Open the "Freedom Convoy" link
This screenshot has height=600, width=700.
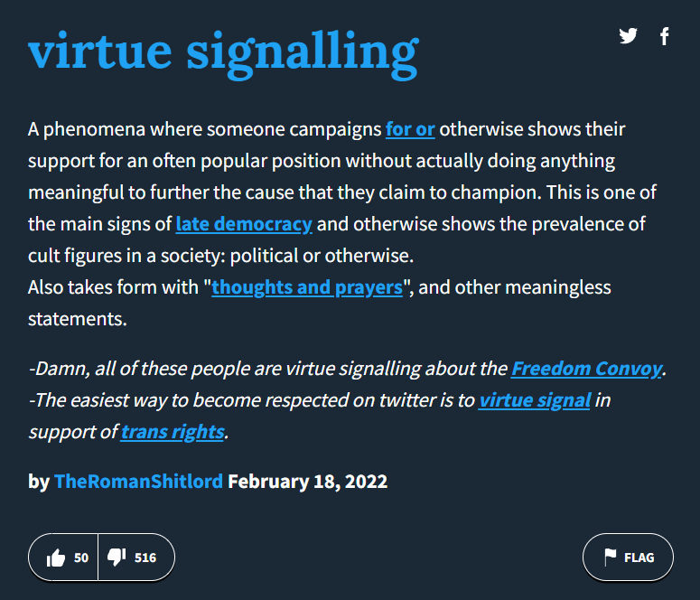click(x=587, y=369)
